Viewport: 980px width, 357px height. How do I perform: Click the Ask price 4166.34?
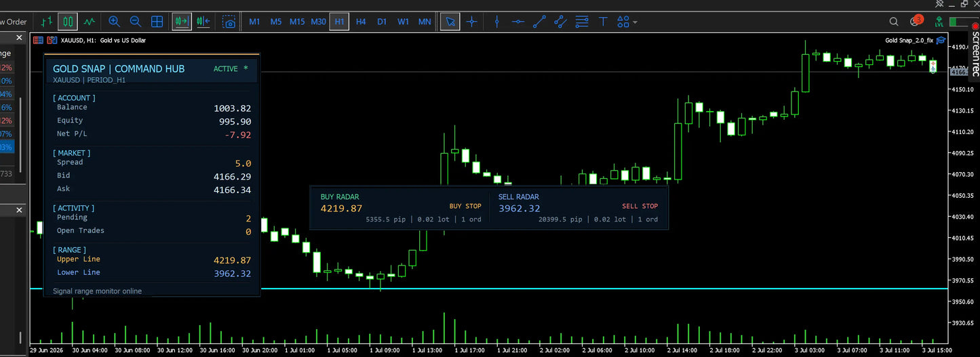(233, 190)
